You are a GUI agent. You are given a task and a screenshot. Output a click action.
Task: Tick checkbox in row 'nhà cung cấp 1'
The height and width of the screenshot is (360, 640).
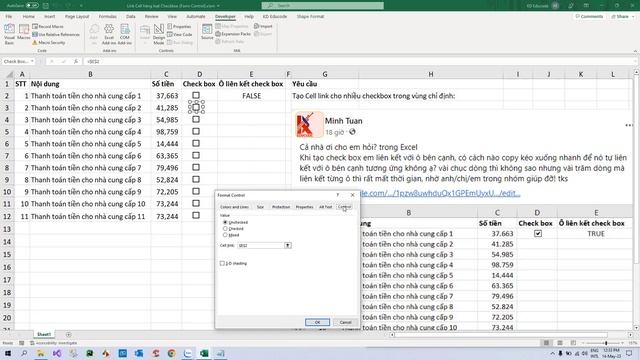click(x=196, y=95)
